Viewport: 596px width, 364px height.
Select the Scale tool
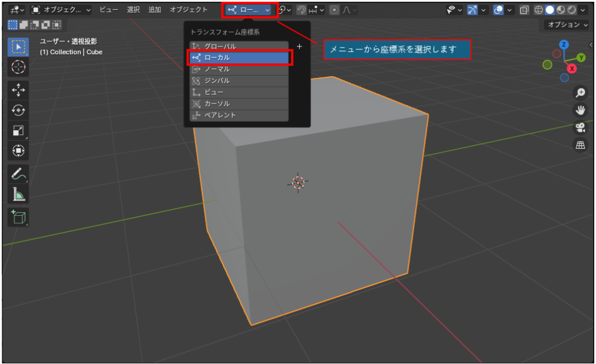tap(18, 130)
